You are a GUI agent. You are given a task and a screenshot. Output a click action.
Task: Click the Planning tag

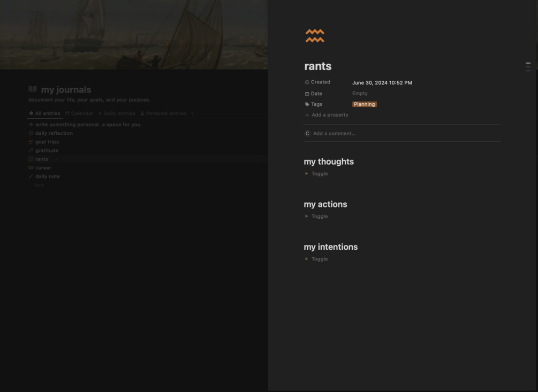[365, 104]
